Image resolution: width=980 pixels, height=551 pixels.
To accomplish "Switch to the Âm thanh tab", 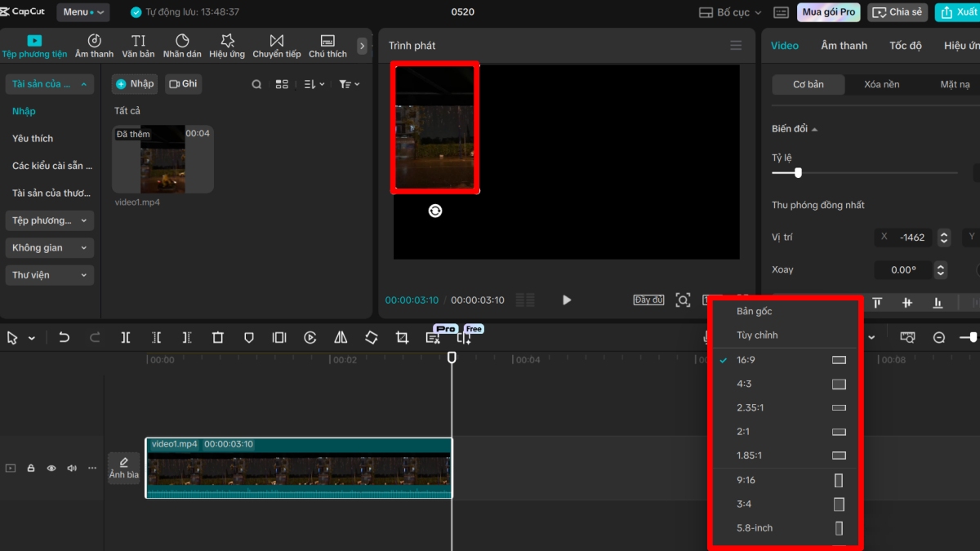I will [x=844, y=45].
